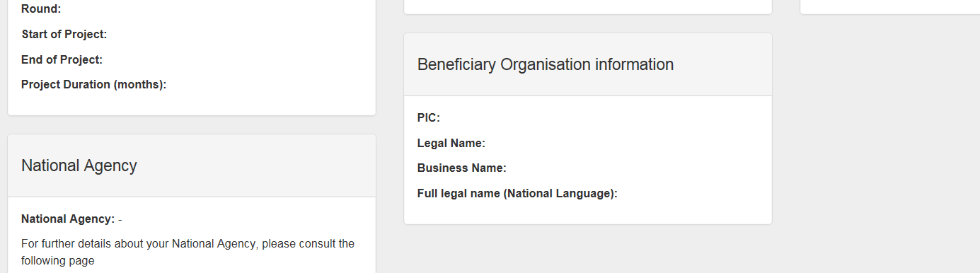Click the 'please consult the' text
The height and width of the screenshot is (273, 980).
tap(309, 243)
